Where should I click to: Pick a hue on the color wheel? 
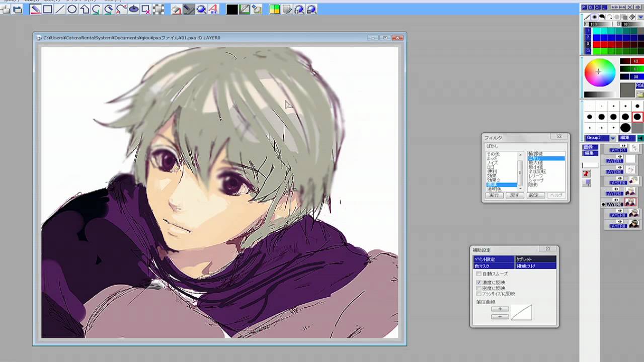(x=599, y=72)
